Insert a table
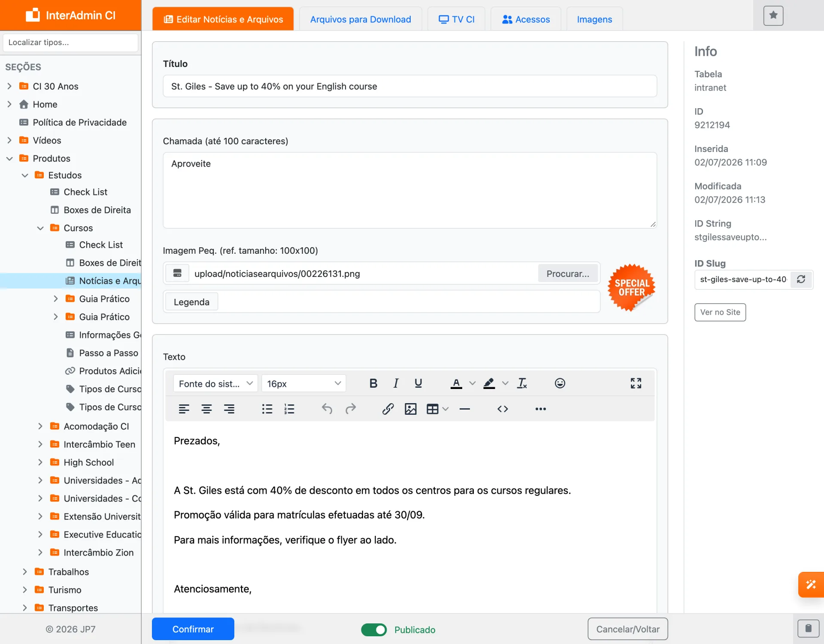The image size is (824, 644). click(432, 409)
